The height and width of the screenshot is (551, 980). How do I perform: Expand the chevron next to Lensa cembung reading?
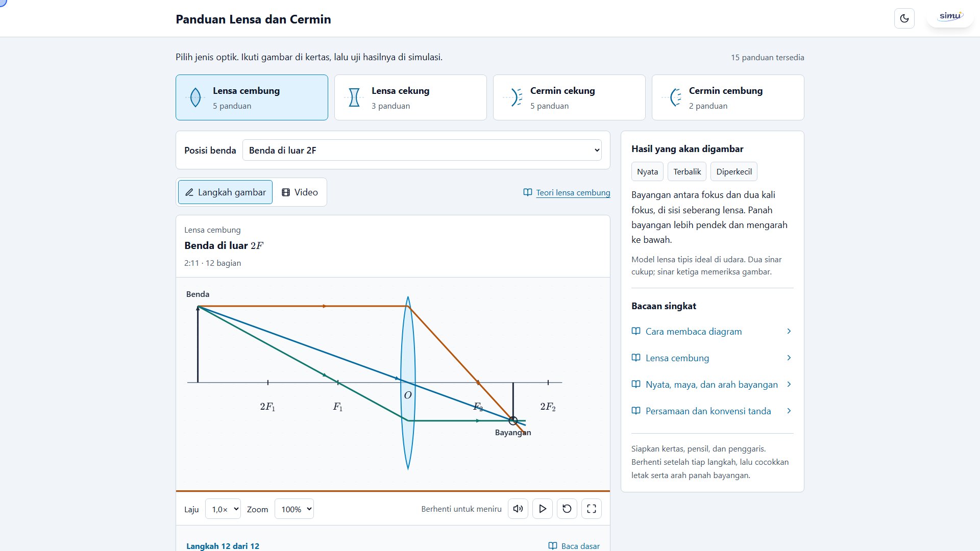click(x=789, y=358)
